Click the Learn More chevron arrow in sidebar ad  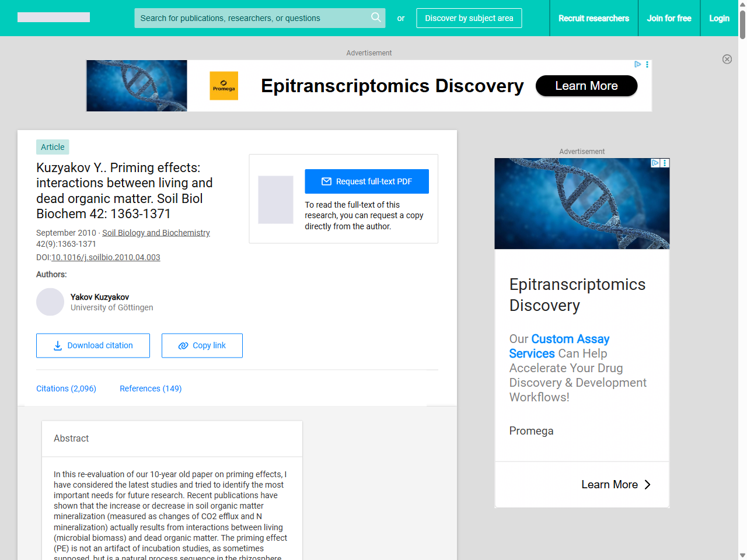click(647, 485)
